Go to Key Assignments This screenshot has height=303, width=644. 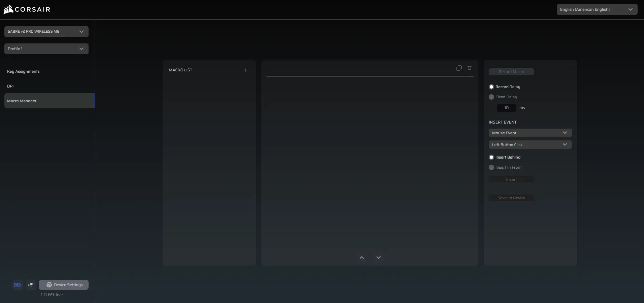23,71
